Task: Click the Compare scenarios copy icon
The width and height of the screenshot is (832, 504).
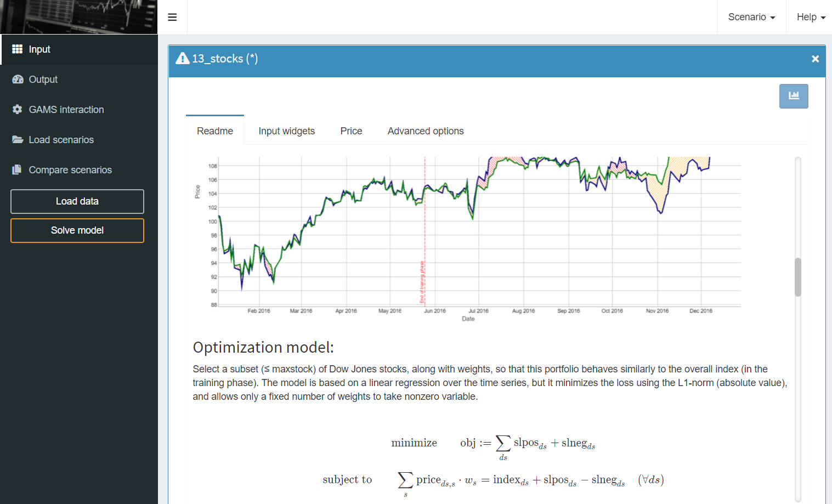Action: click(18, 170)
